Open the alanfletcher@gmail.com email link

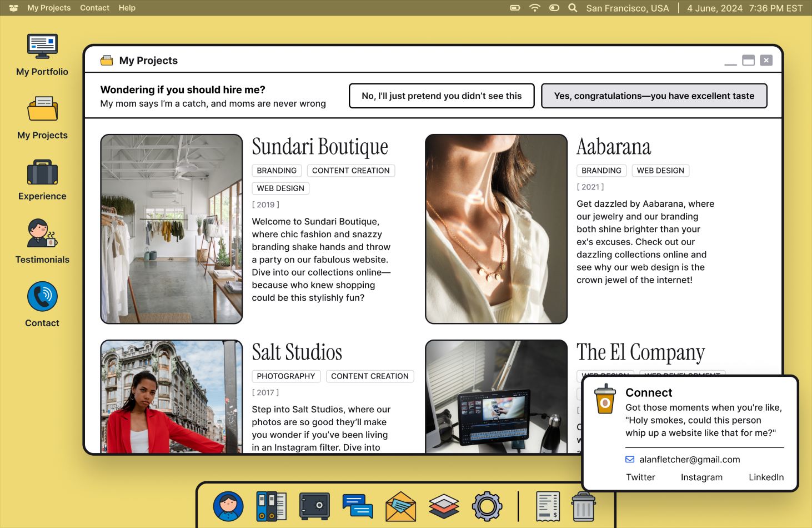tap(690, 459)
